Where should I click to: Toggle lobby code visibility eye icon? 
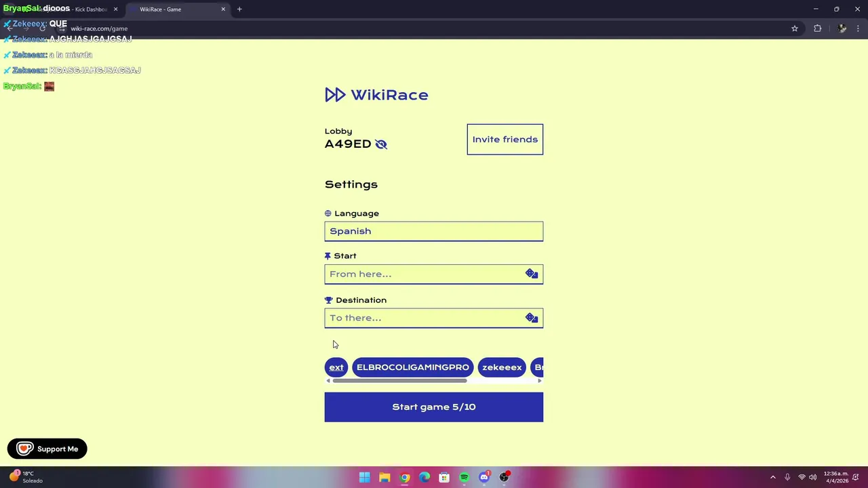(x=381, y=144)
